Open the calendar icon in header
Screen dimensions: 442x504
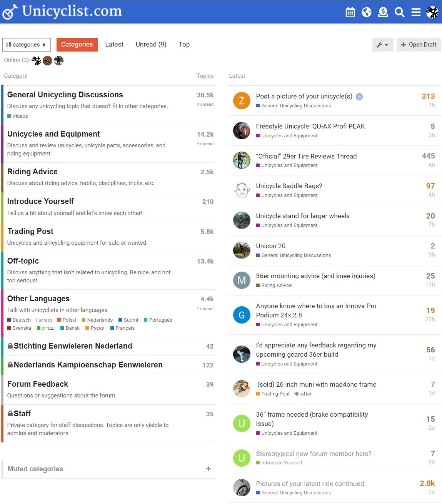350,12
